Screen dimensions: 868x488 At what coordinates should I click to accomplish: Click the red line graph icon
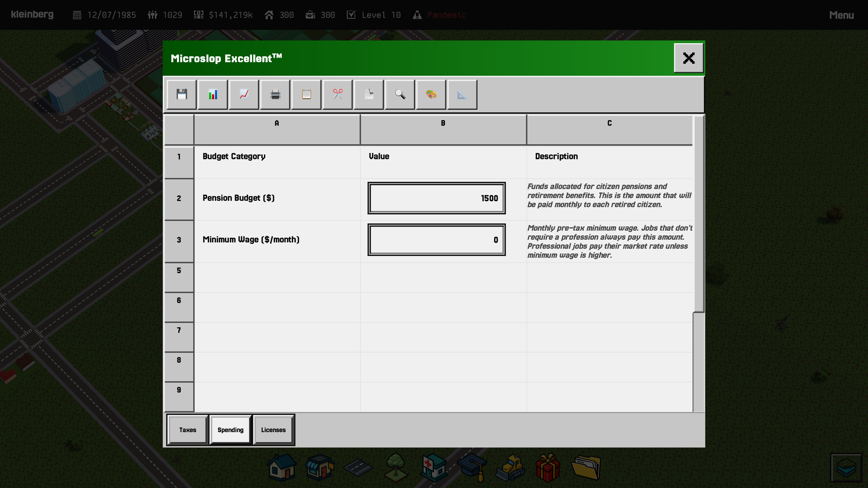click(x=244, y=94)
